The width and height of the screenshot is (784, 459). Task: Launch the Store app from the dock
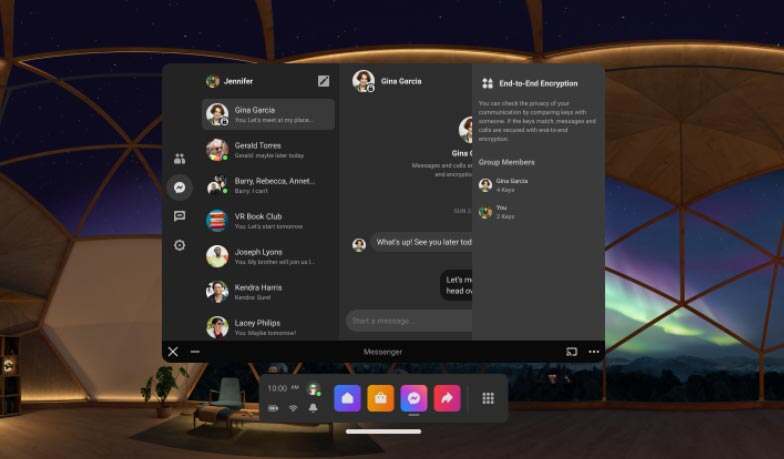coord(380,398)
